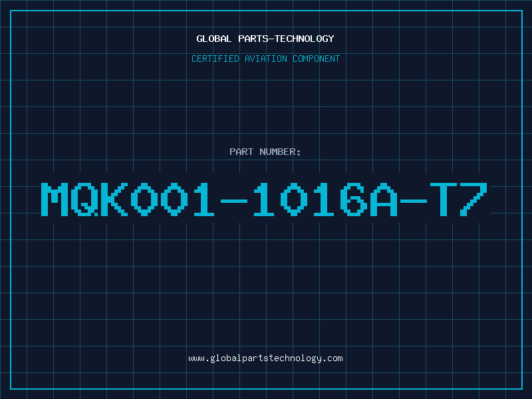Click the GLOBAL word in the title
532x399 pixels.
coord(213,39)
